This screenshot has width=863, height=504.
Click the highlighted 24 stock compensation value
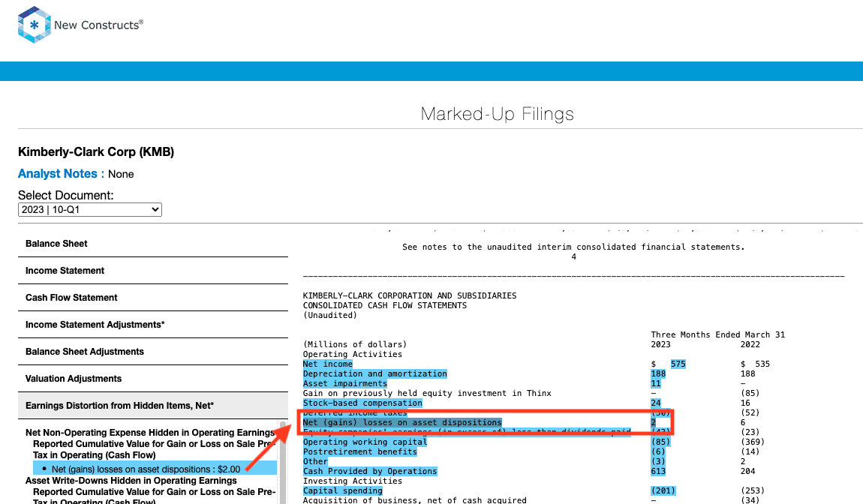(656, 403)
